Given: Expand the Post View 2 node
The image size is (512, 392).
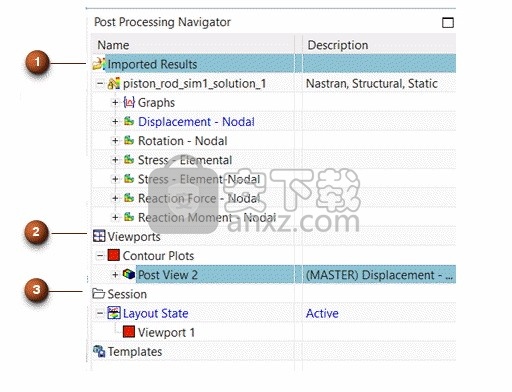Looking at the screenshot, I should point(115,275).
